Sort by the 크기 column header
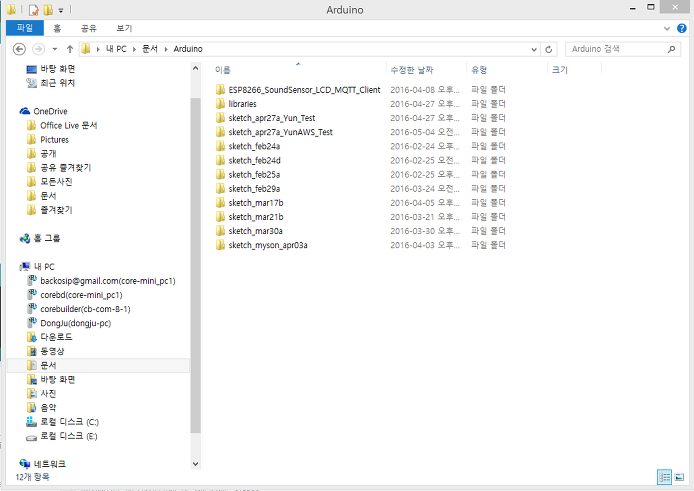The width and height of the screenshot is (694, 491). click(x=559, y=70)
